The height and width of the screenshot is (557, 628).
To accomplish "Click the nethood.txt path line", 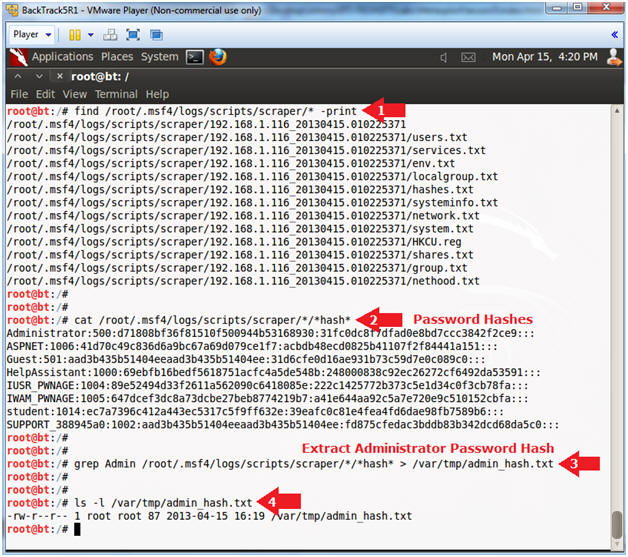I will tap(243, 281).
